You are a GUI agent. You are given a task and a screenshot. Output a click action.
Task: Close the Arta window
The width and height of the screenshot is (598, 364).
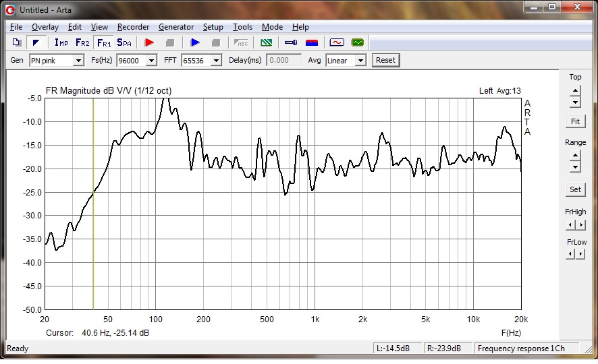click(x=577, y=7)
